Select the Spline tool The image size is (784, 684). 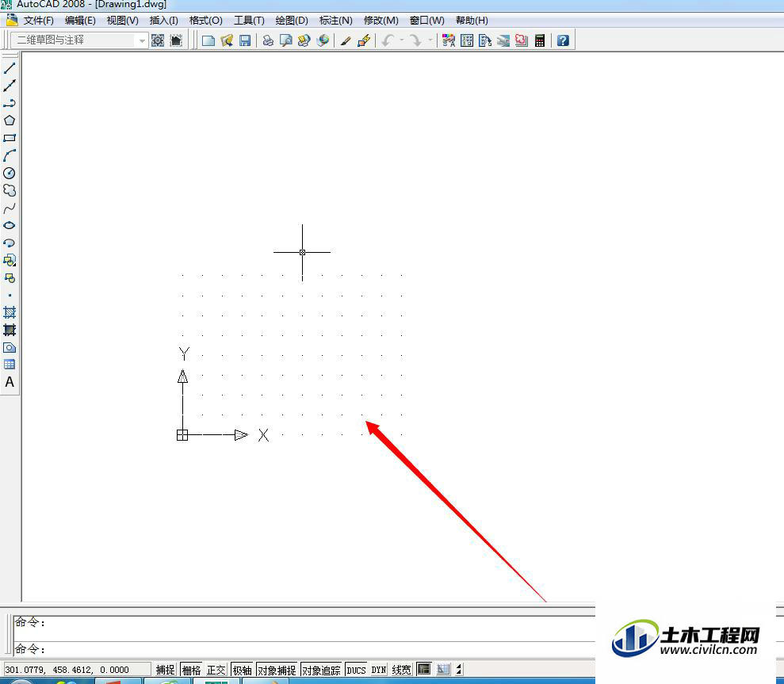10,208
